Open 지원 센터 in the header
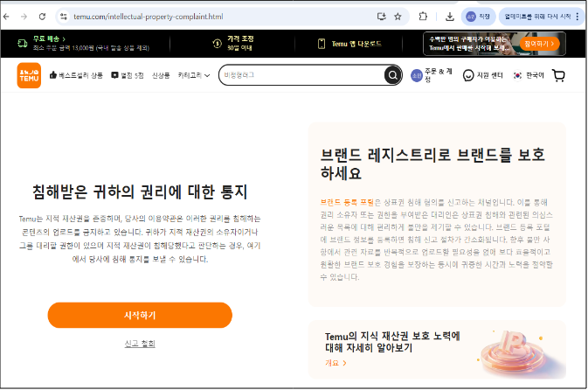The width and height of the screenshot is (588, 390). point(483,75)
